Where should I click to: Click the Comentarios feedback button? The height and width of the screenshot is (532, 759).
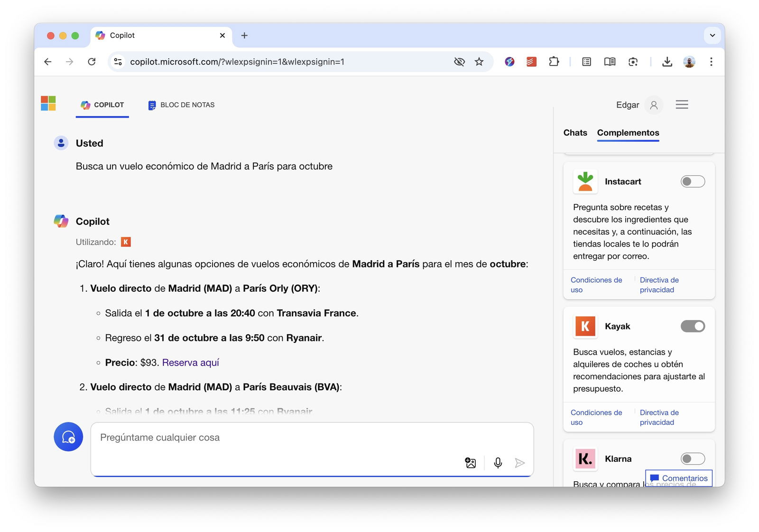(x=679, y=478)
